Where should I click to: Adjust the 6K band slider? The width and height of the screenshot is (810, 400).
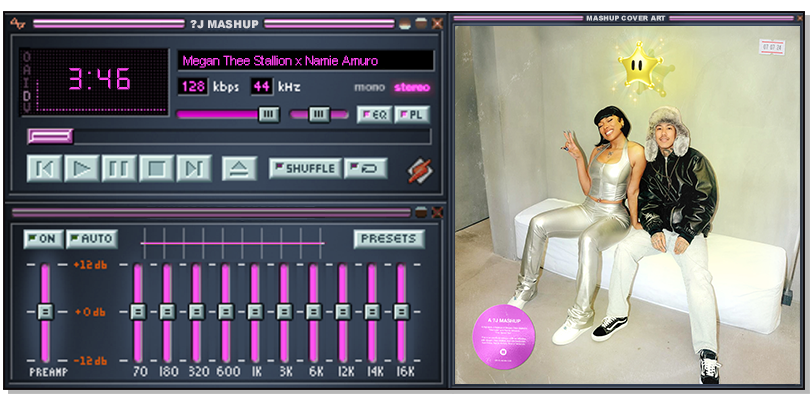[314, 312]
